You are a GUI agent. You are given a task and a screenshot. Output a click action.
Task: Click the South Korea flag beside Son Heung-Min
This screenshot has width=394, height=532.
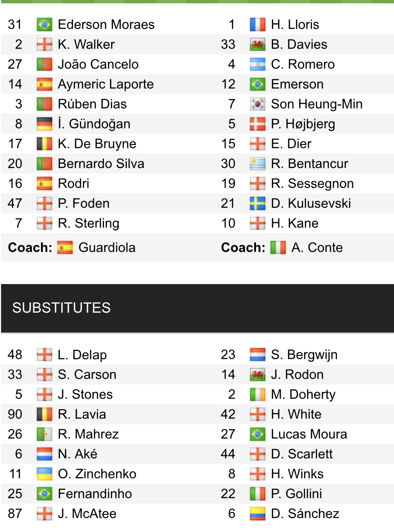coord(257,104)
